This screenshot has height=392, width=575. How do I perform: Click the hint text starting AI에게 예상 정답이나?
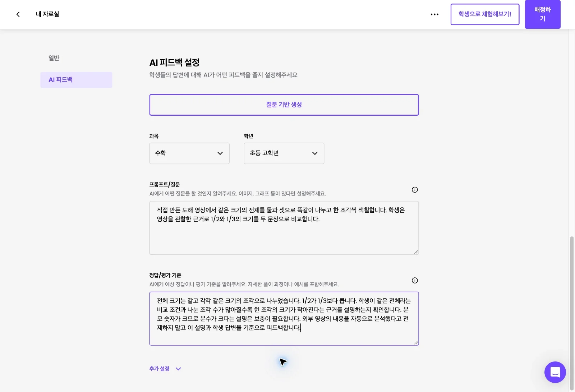[244, 284]
